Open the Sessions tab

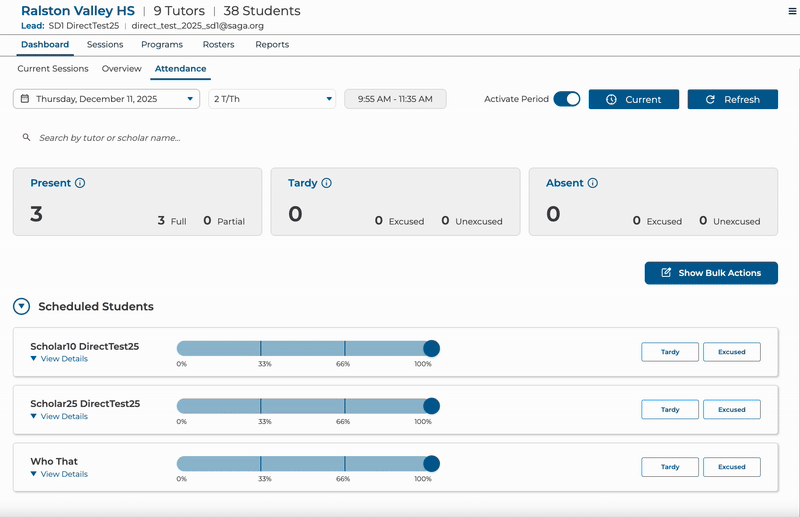pos(105,44)
